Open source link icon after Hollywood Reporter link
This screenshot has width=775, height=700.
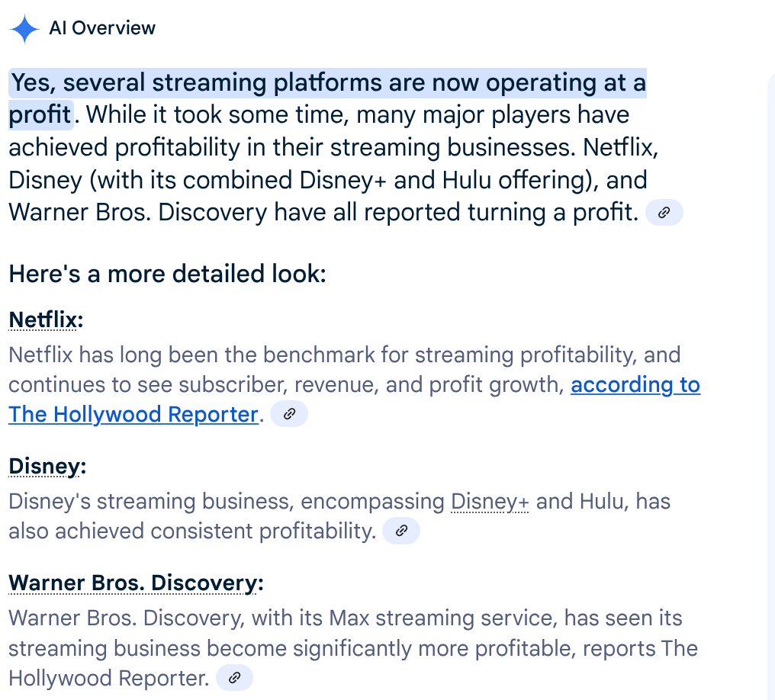click(x=289, y=414)
